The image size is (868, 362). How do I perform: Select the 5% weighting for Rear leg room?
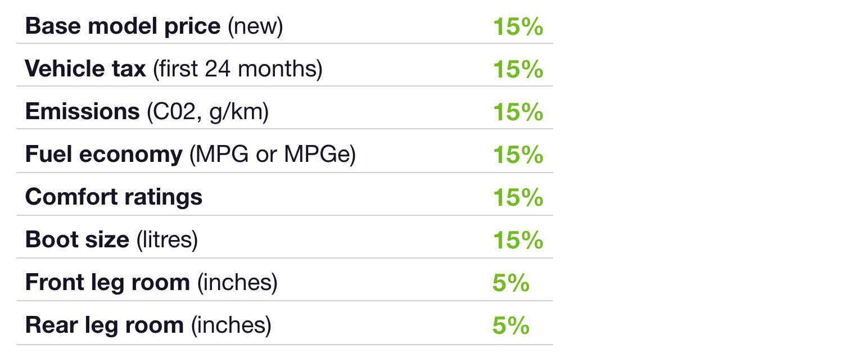pyautogui.click(x=511, y=326)
